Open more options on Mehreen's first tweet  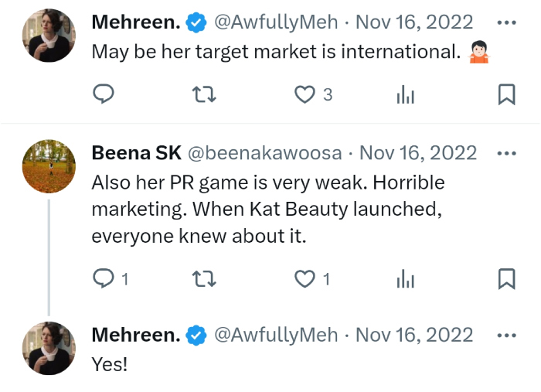click(506, 23)
